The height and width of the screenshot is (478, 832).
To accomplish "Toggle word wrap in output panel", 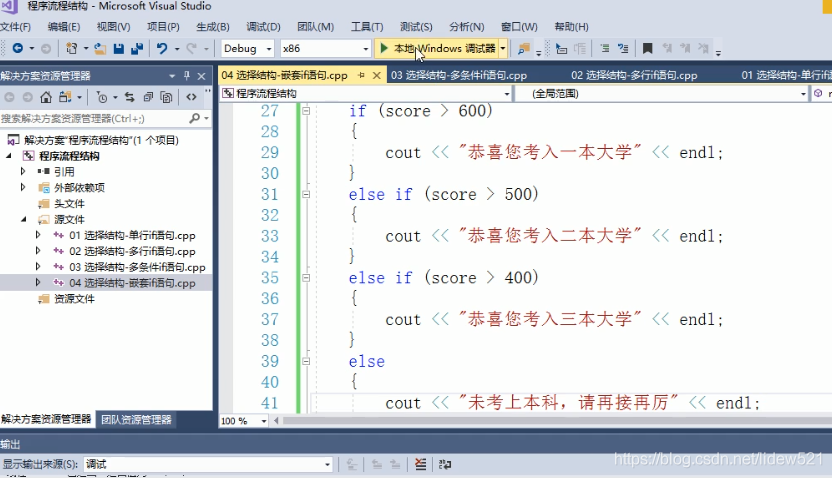I will 444,464.
